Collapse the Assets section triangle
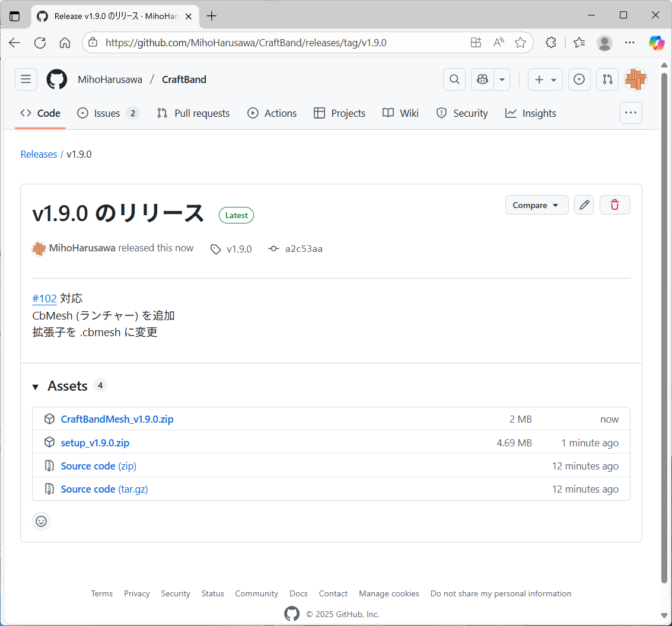Screen dimensions: 672x626 pyautogui.click(x=36, y=387)
